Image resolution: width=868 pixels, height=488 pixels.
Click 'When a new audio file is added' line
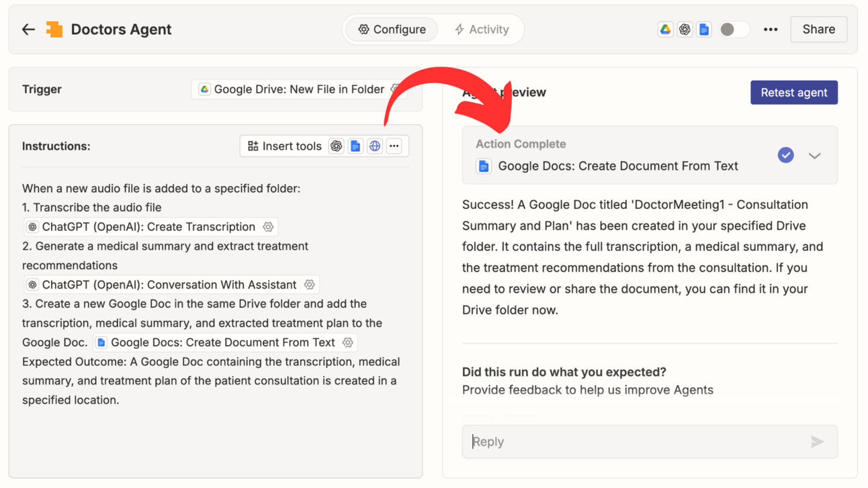pyautogui.click(x=161, y=189)
